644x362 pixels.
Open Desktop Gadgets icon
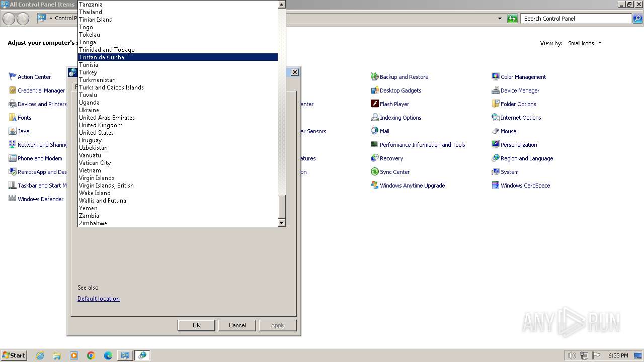pyautogui.click(x=375, y=90)
